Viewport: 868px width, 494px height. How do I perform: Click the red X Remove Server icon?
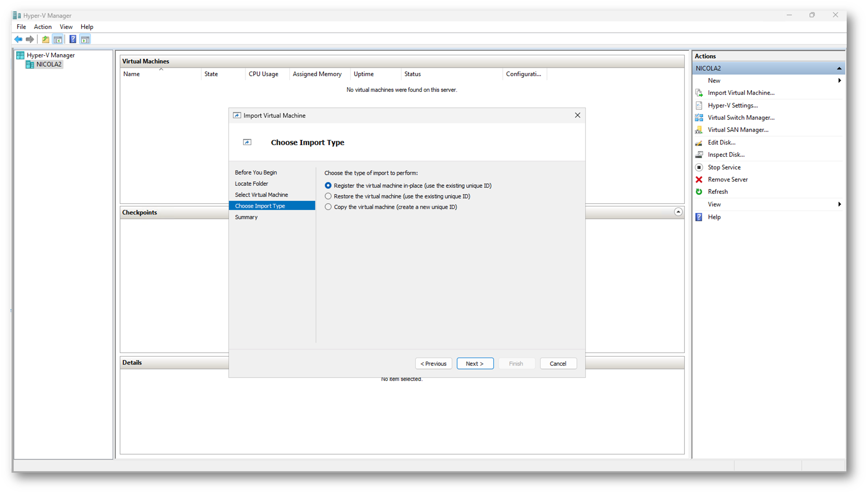click(699, 180)
